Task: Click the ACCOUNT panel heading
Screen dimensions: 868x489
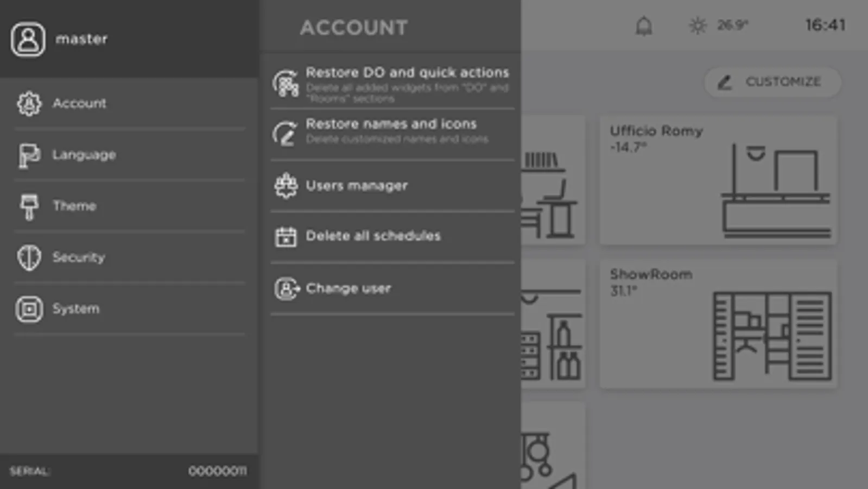Action: pos(354,28)
